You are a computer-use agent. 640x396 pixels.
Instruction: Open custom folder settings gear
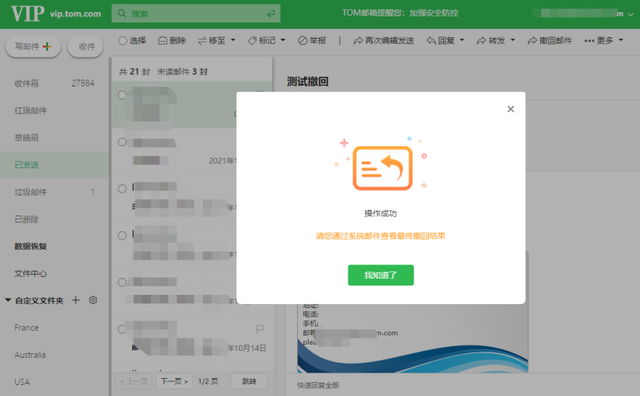click(x=93, y=300)
